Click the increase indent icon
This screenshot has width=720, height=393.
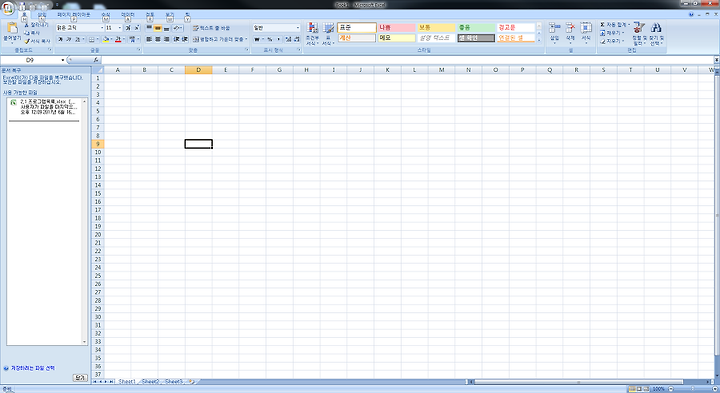[185, 39]
